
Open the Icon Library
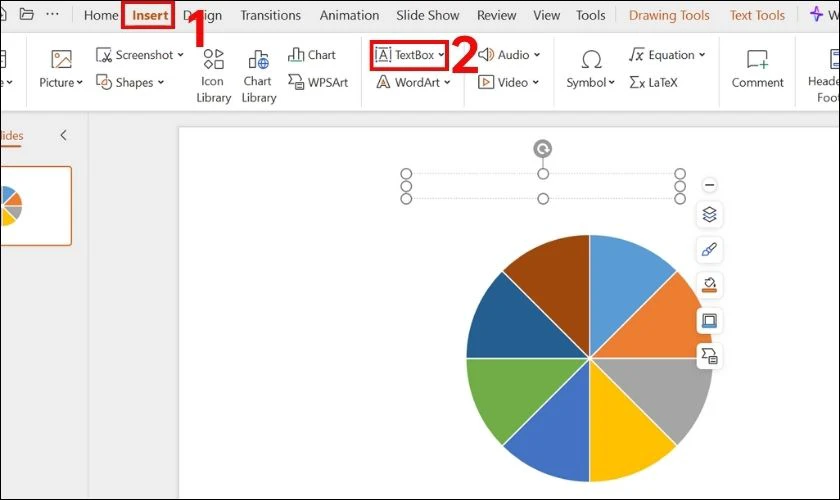click(x=213, y=76)
